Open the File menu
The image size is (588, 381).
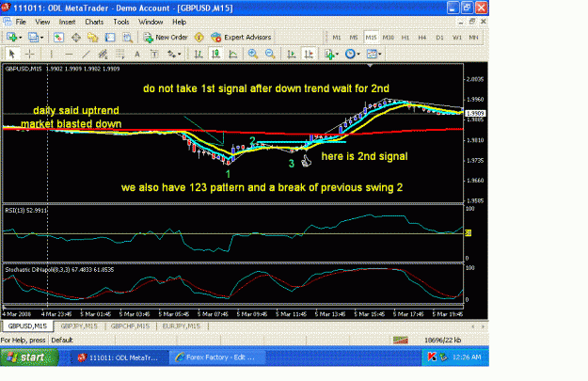(21, 22)
